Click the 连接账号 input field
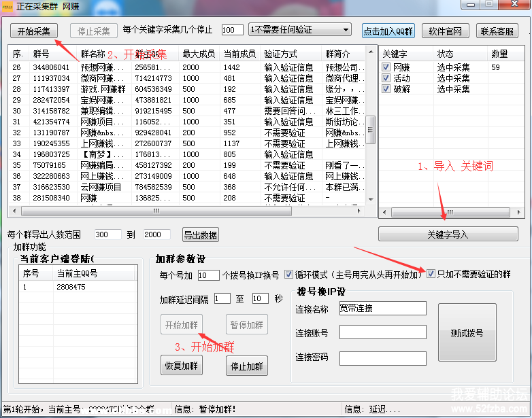 (383, 332)
